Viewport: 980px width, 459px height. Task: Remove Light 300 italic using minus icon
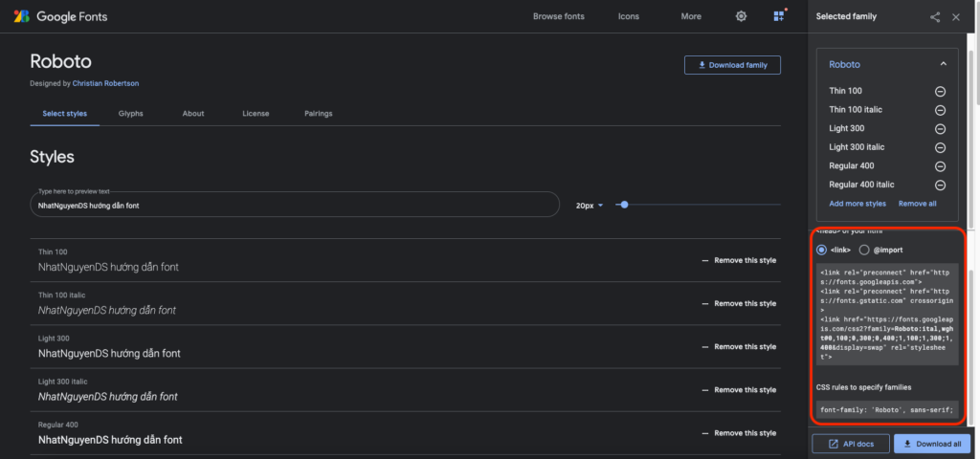(940, 147)
